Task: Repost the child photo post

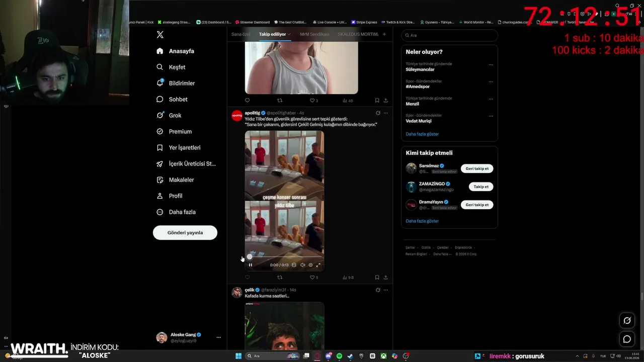Action: tap(280, 101)
